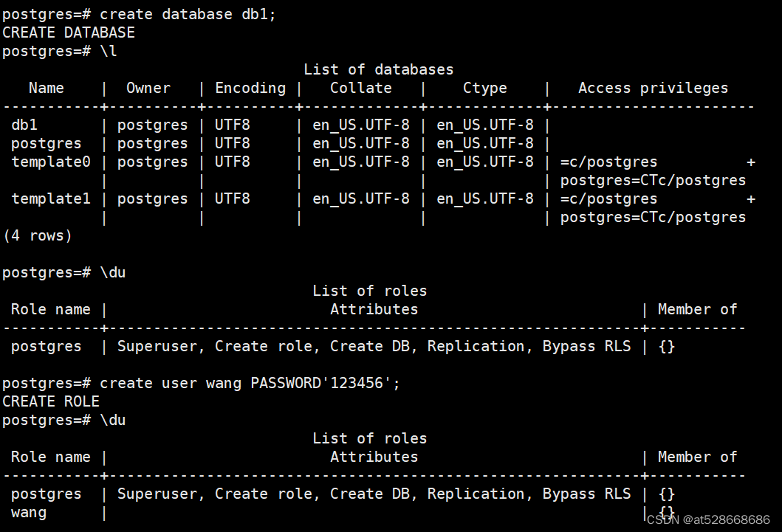Viewport: 782px width, 532px height.
Task: Select the 'wang' role name
Action: [29, 513]
